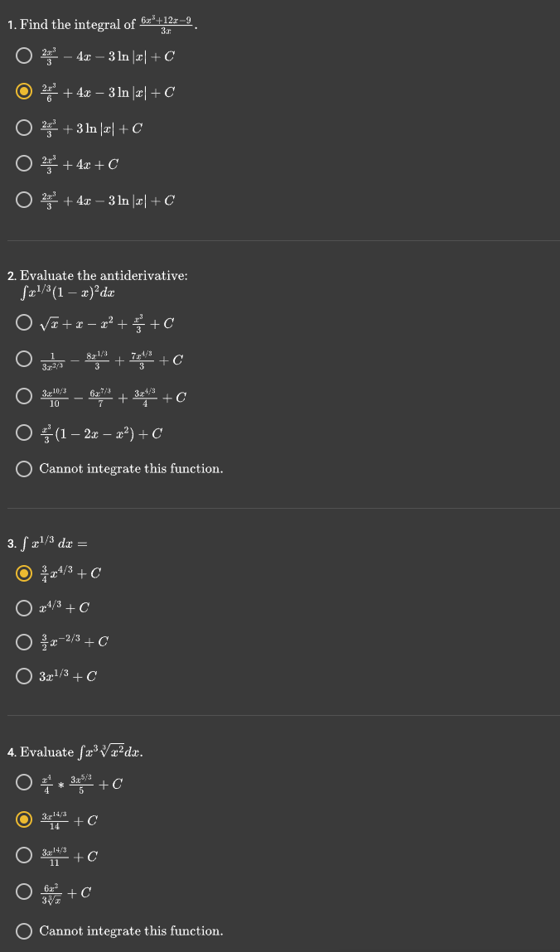Select x⁴/4 ∗ 3x⁵ᐟ³/5 + C option
Viewport: 560px width, 952px height.
23,782
